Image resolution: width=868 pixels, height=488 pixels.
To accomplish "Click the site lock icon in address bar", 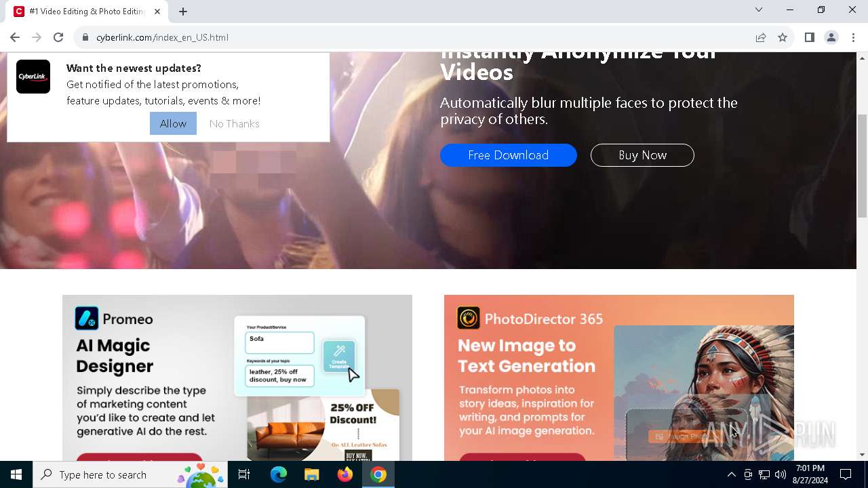I will [x=85, y=37].
